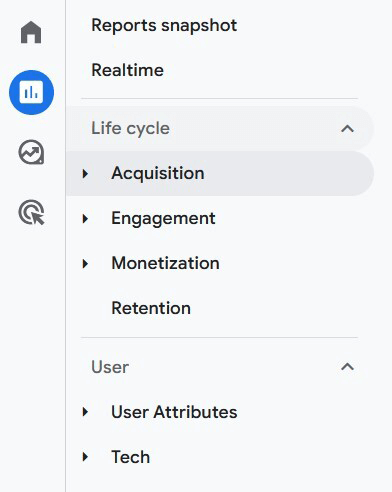
Task: Select the Engagement item
Action: pyautogui.click(x=163, y=219)
